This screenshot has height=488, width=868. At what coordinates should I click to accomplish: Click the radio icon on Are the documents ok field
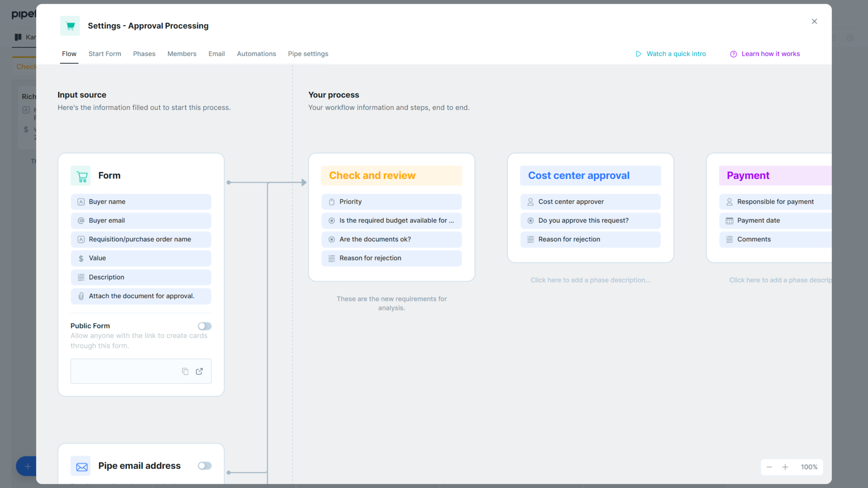coord(331,239)
